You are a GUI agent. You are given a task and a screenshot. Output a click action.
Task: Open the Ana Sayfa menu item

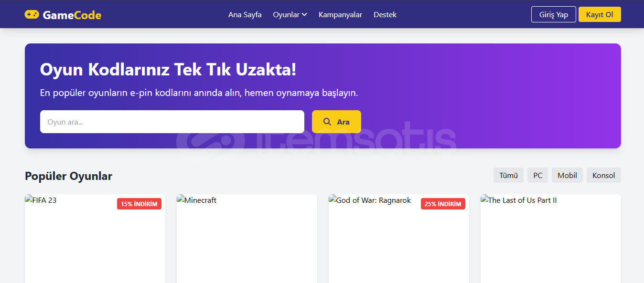coord(245,15)
